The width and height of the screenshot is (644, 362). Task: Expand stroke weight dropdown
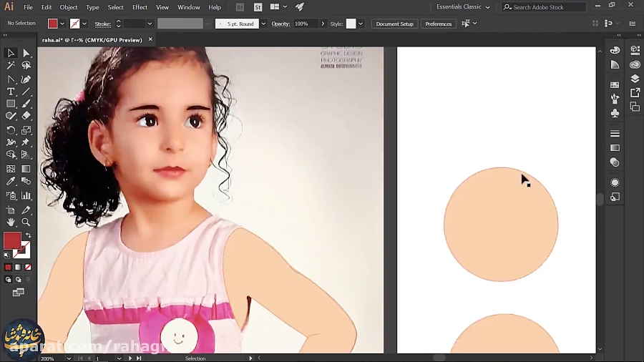(150, 24)
